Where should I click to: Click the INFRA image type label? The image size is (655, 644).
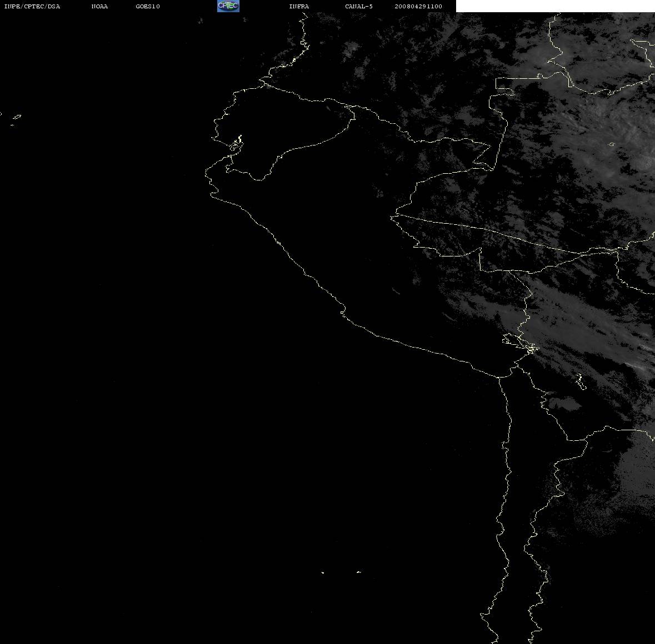click(x=299, y=6)
